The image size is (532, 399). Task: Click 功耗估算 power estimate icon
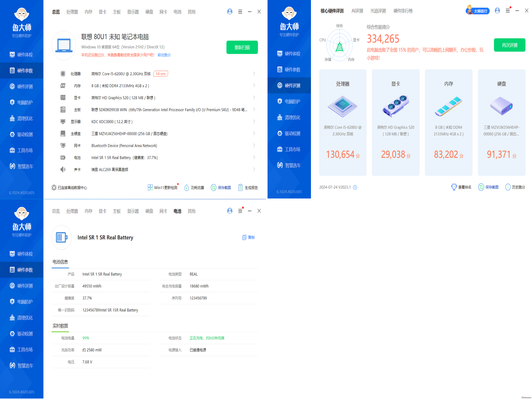pos(187,188)
